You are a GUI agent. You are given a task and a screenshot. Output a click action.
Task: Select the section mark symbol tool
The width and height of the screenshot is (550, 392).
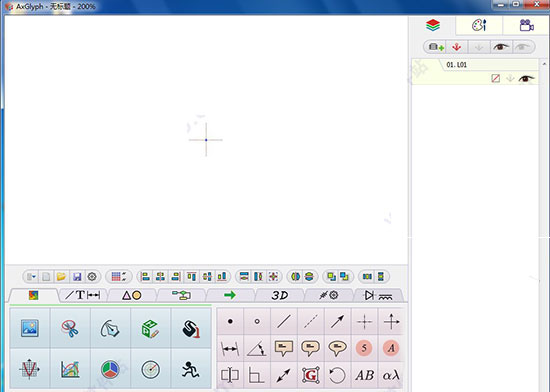(x=230, y=375)
